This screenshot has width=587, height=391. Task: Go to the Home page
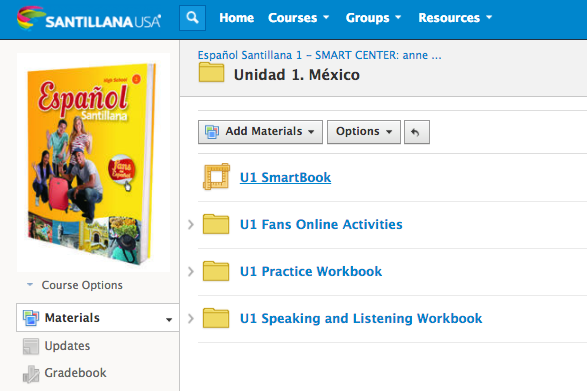tap(237, 18)
